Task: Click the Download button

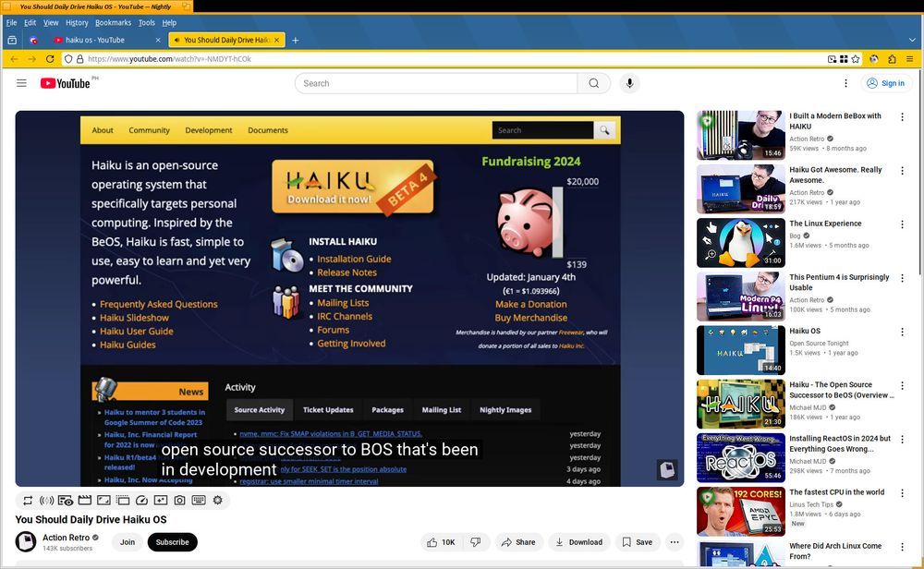Action: tap(579, 542)
